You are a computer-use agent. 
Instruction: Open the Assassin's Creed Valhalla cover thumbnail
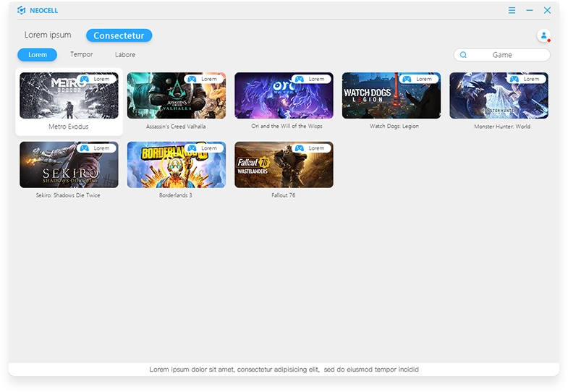click(177, 95)
